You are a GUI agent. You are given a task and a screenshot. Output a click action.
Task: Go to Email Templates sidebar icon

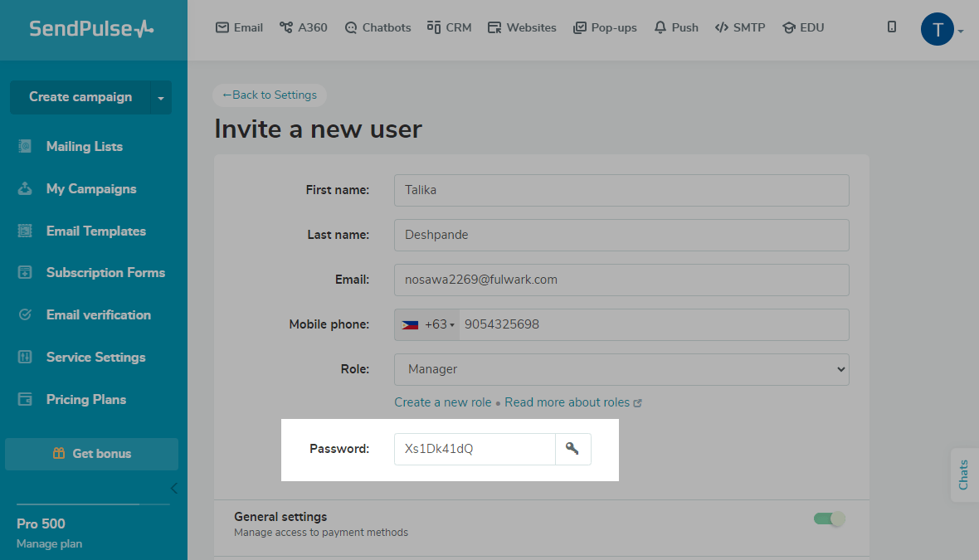pos(25,231)
